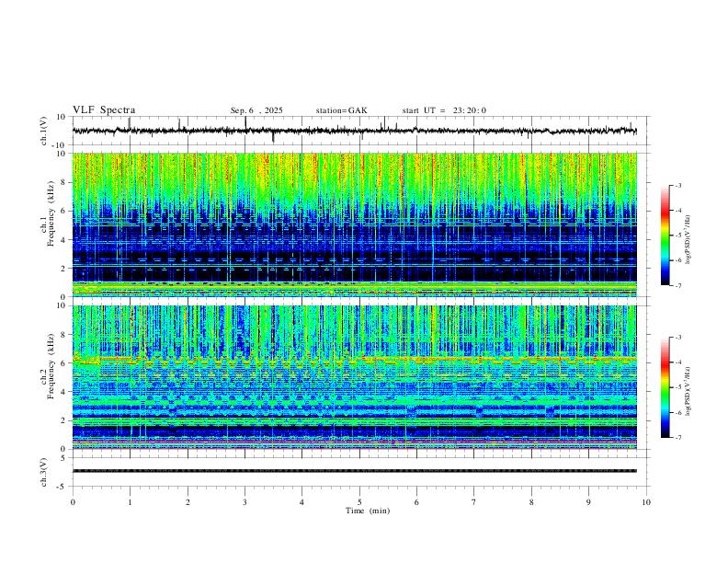The height and width of the screenshot is (563, 728).
Task: Click time axis tick label "9"
Action: pyautogui.click(x=588, y=502)
